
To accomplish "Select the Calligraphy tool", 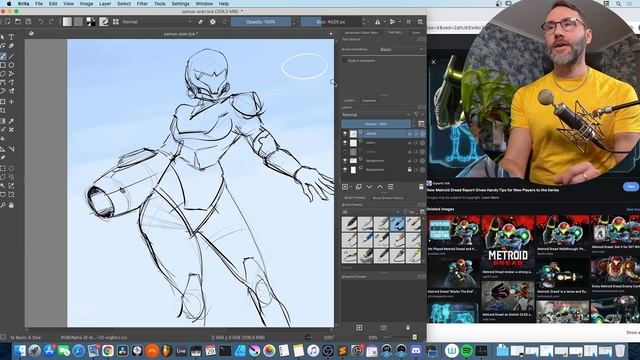I will coord(11,46).
